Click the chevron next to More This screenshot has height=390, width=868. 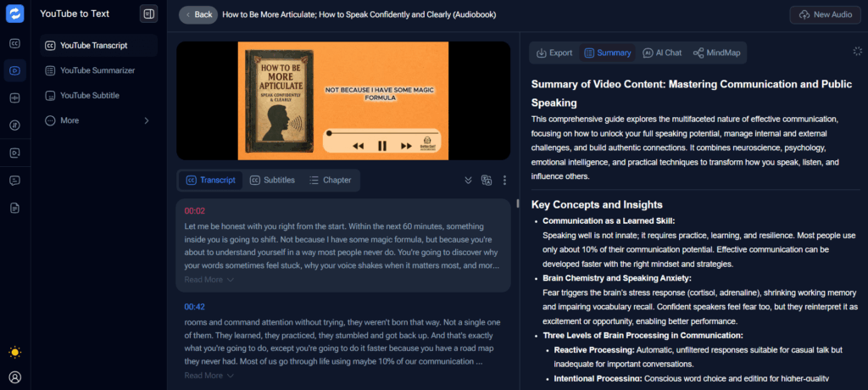pyautogui.click(x=147, y=120)
